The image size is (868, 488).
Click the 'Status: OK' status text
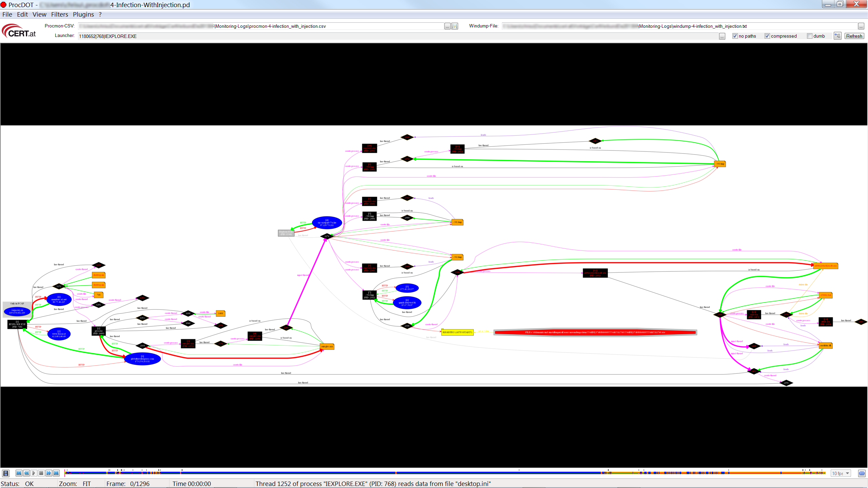[x=17, y=484]
